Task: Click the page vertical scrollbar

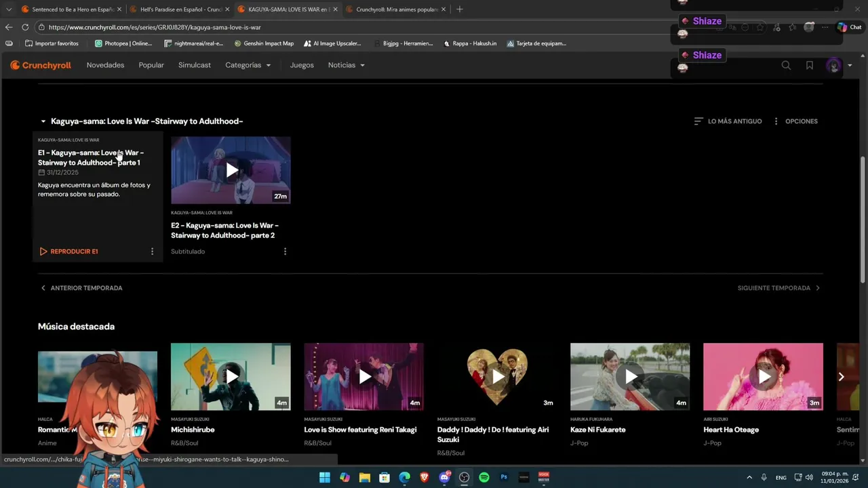Action: [863, 220]
